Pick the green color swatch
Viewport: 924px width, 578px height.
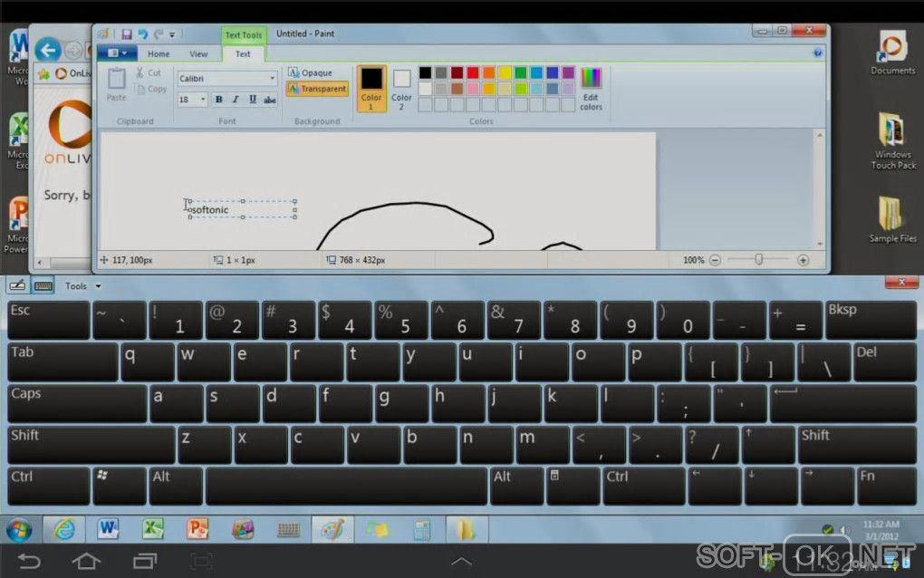click(x=520, y=72)
